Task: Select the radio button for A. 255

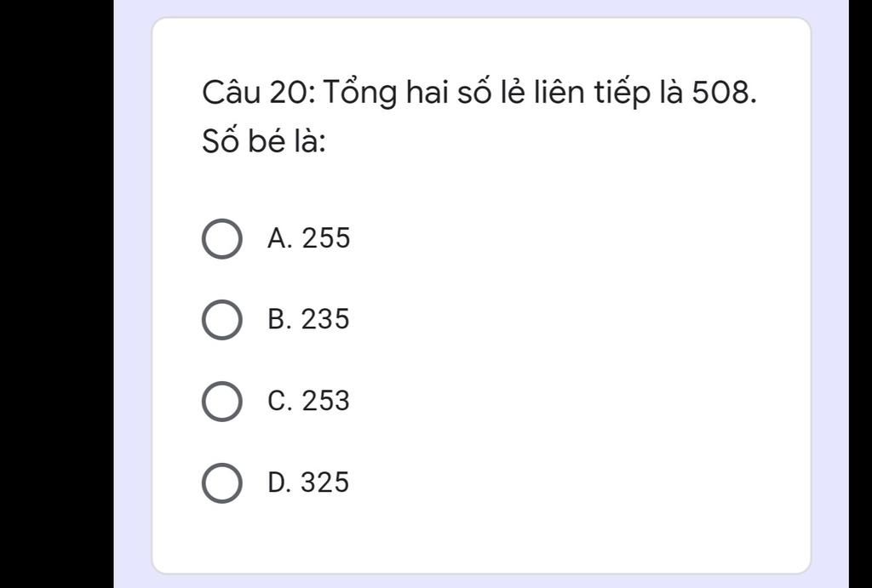Action: click(222, 238)
